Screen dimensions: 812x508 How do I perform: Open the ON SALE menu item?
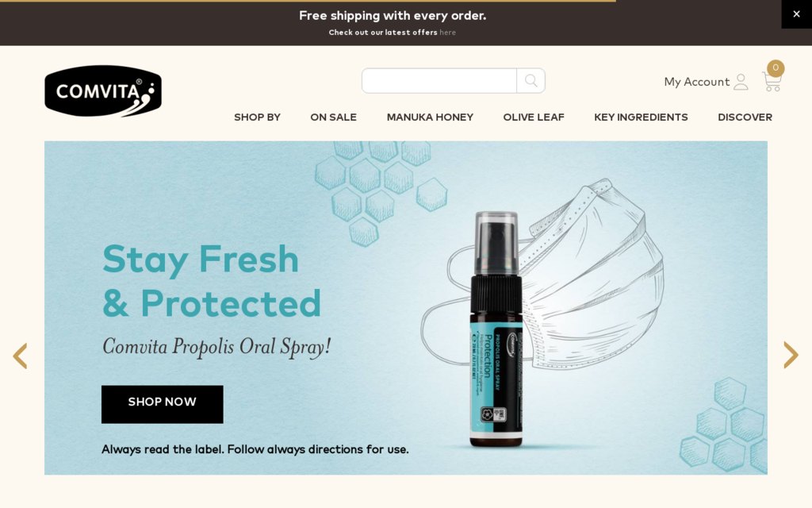[334, 117]
